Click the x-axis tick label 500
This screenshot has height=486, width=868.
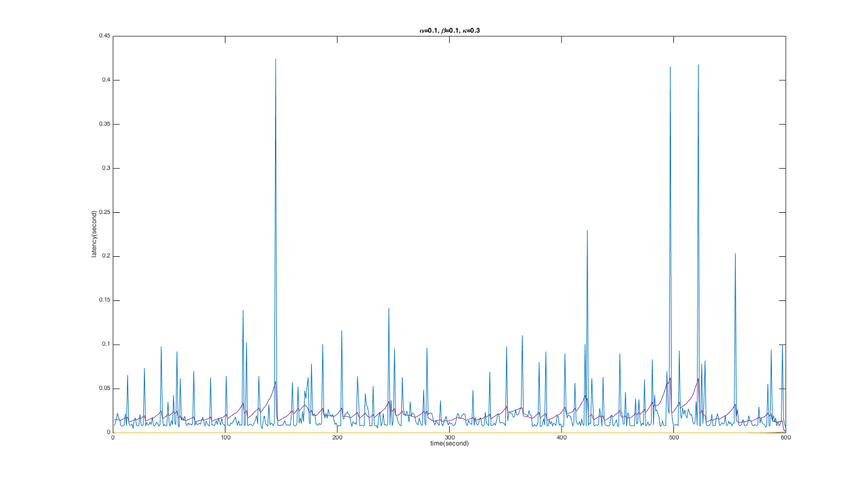tap(673, 438)
